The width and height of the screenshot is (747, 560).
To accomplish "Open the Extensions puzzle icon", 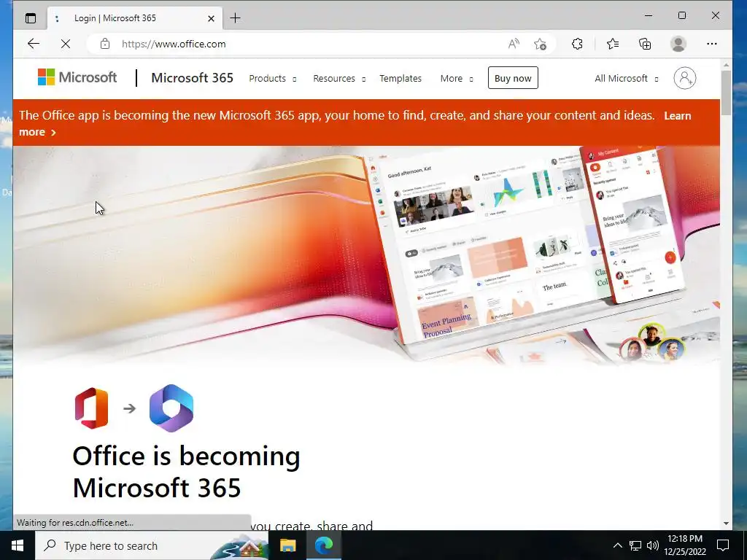I will (x=577, y=44).
